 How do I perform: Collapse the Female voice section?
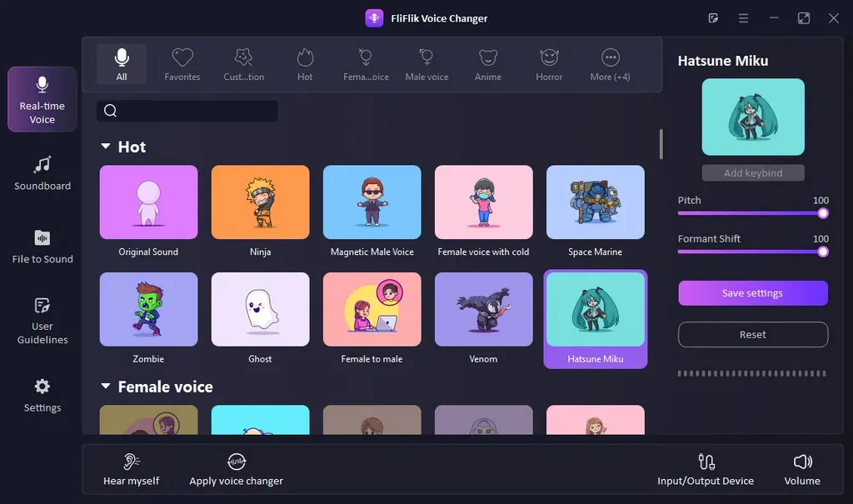106,387
